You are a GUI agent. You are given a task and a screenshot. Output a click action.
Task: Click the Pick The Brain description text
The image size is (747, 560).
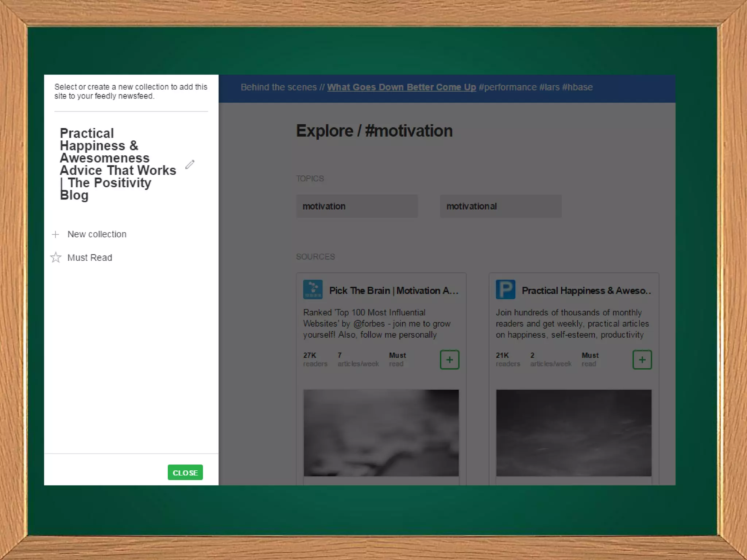[x=376, y=324]
